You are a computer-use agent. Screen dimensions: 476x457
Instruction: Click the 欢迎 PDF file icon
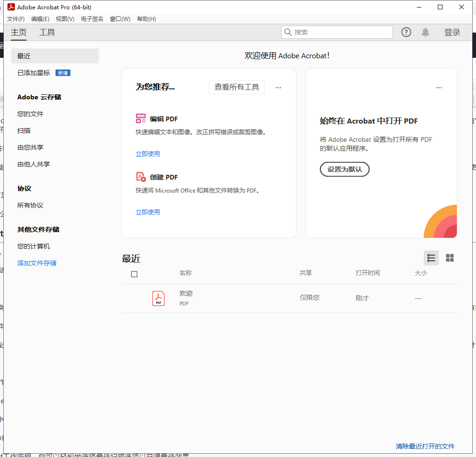(x=159, y=298)
